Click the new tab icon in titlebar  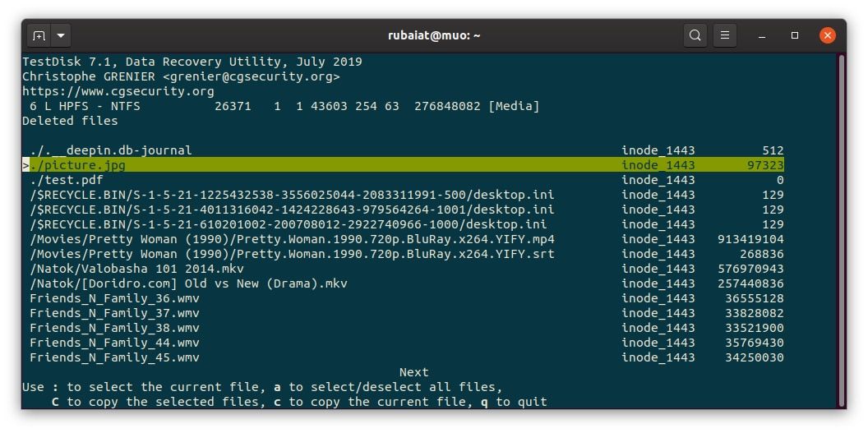tap(39, 36)
